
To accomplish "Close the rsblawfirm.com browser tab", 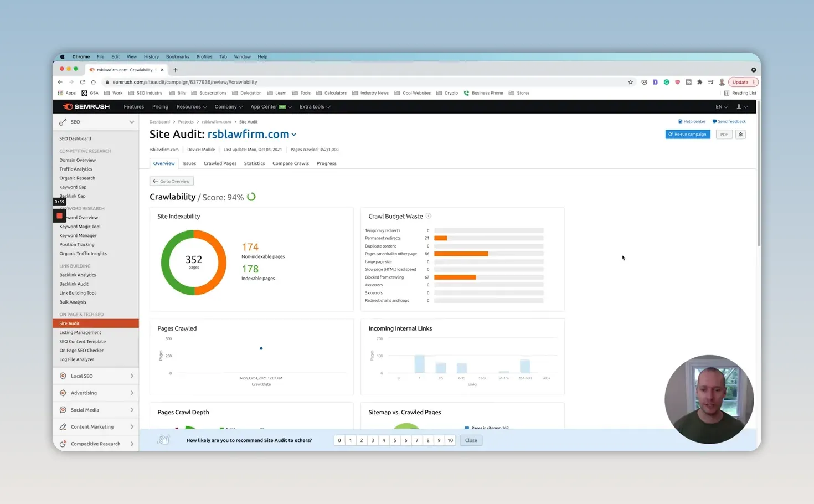I will (162, 70).
